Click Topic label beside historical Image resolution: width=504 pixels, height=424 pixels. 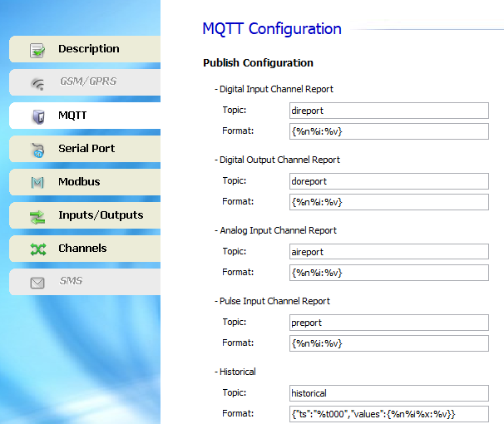tap(235, 393)
